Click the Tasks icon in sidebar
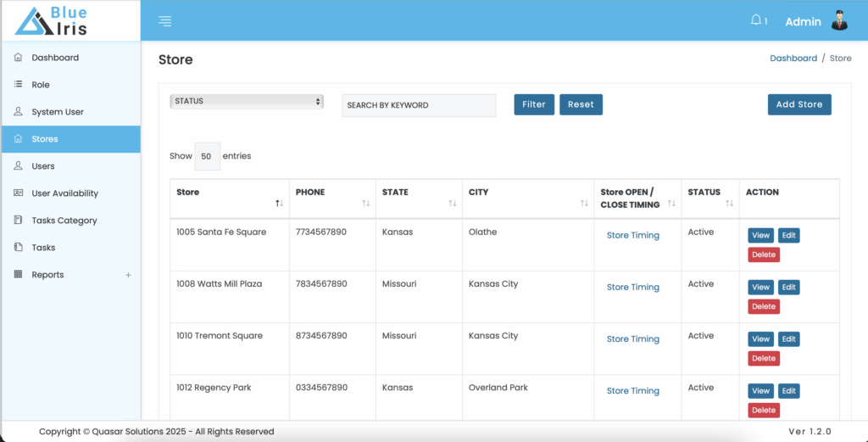 tap(19, 248)
